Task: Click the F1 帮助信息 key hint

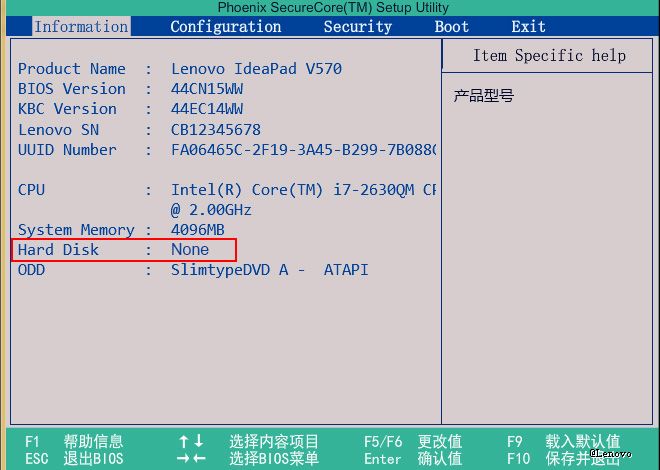Action: (x=74, y=442)
